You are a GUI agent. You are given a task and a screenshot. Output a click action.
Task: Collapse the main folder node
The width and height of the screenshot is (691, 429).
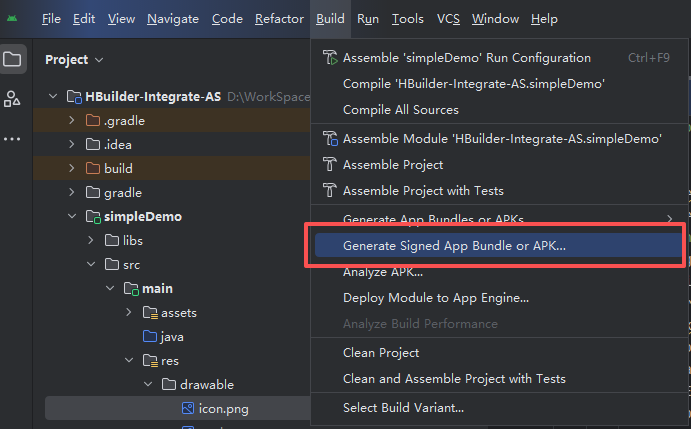tap(110, 288)
